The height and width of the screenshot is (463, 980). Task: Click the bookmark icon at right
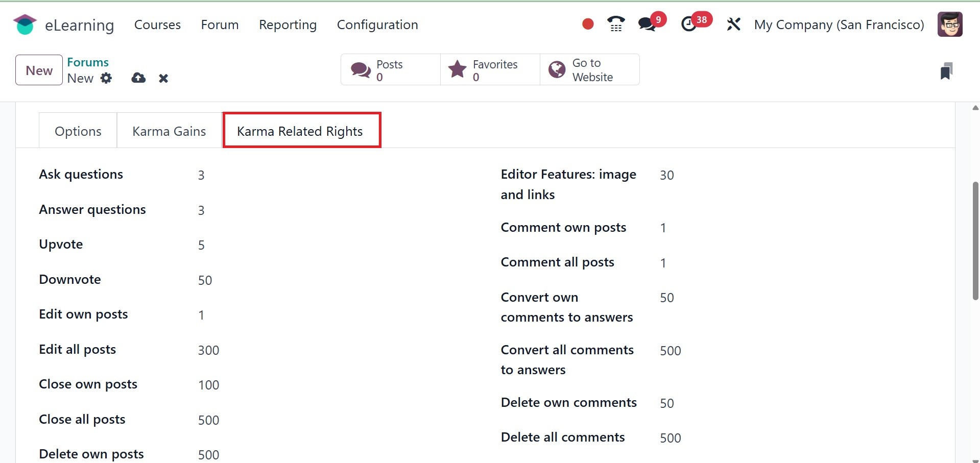tap(946, 71)
